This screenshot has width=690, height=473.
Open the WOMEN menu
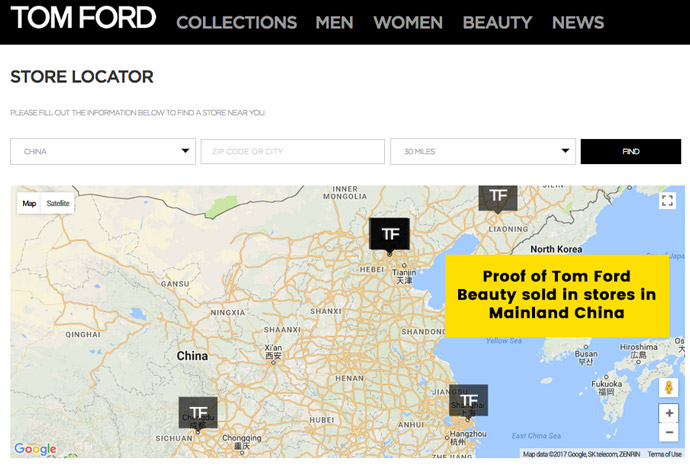[408, 23]
